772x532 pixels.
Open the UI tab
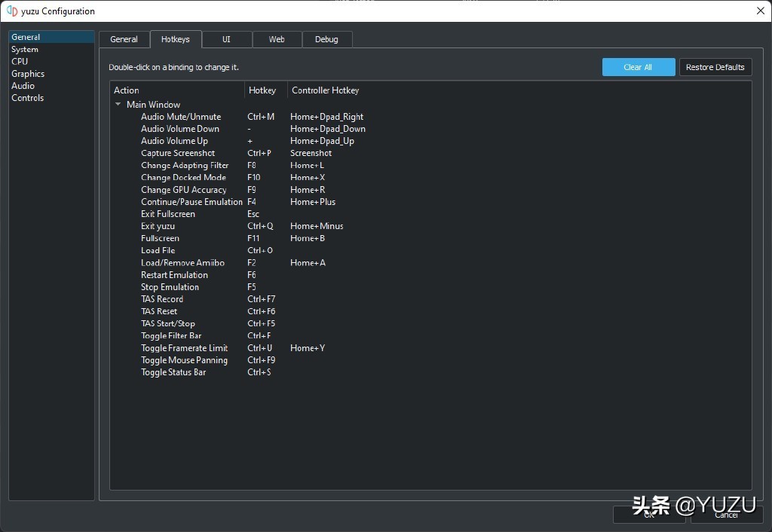[226, 39]
